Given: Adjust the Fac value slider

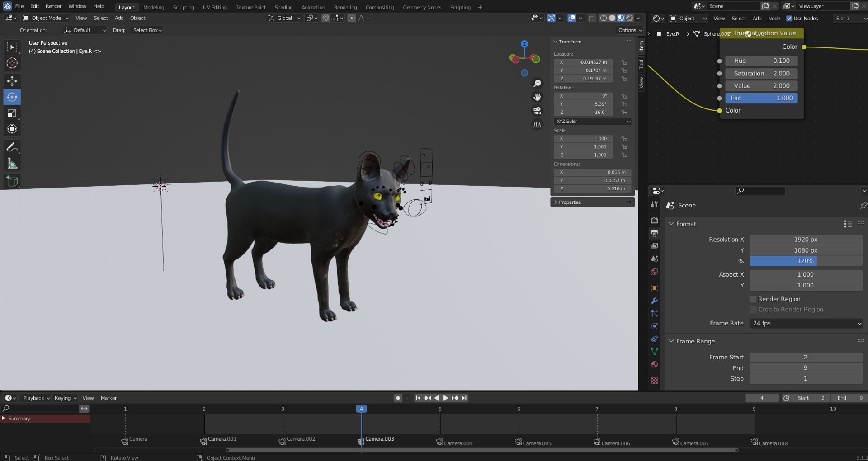Looking at the screenshot, I should click(761, 98).
